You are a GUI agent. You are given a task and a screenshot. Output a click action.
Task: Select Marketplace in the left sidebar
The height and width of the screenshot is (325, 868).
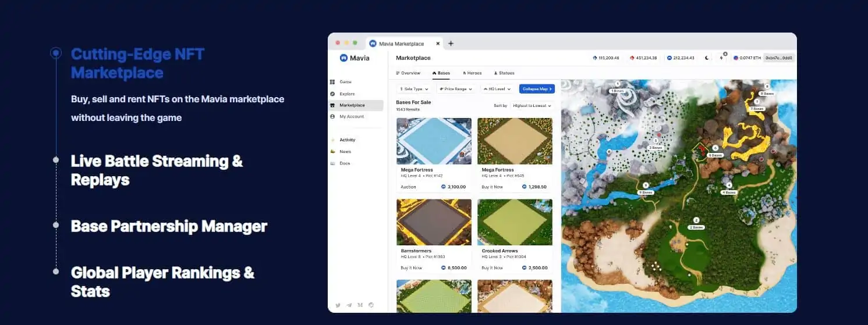click(356, 105)
